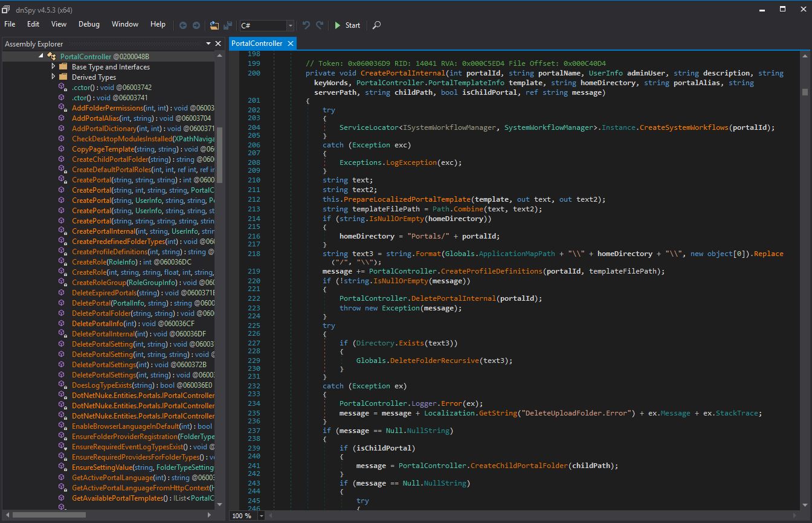The height and width of the screenshot is (523, 812).
Task: Open the Edit menu
Action: (x=33, y=24)
